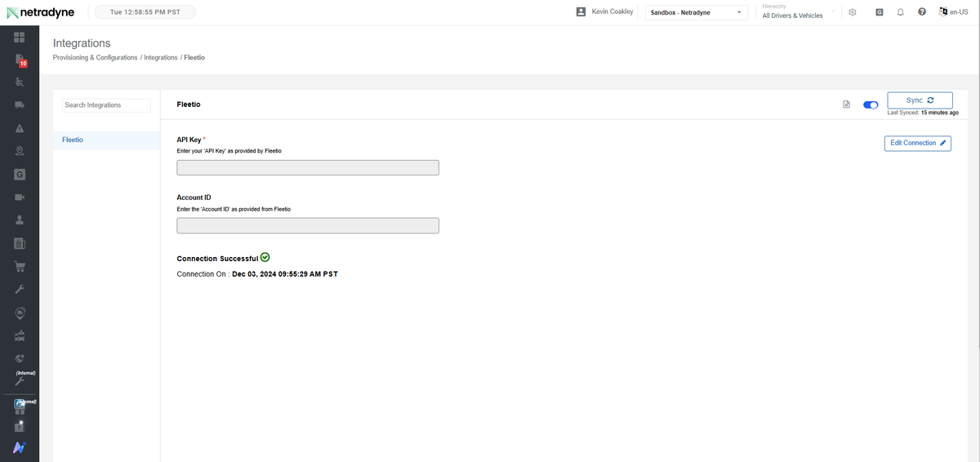Open the dashboard grid icon in sidebar
Image resolution: width=980 pixels, height=462 pixels.
coord(20,38)
